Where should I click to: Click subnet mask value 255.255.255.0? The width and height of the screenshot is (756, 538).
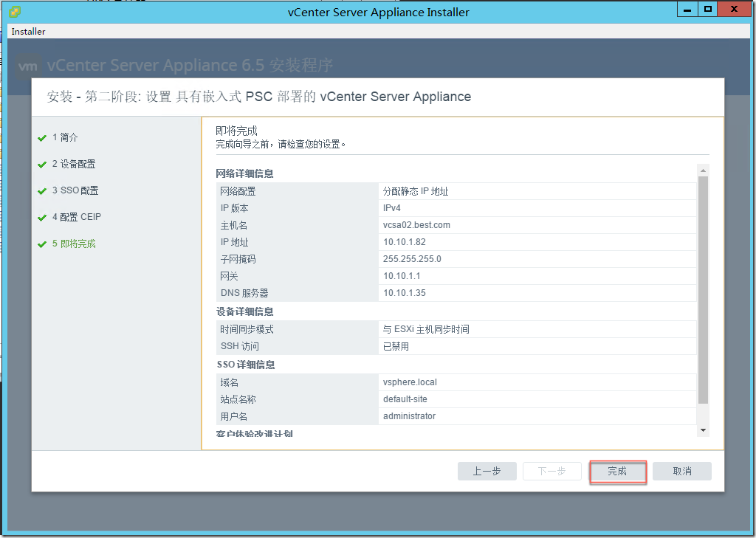412,259
